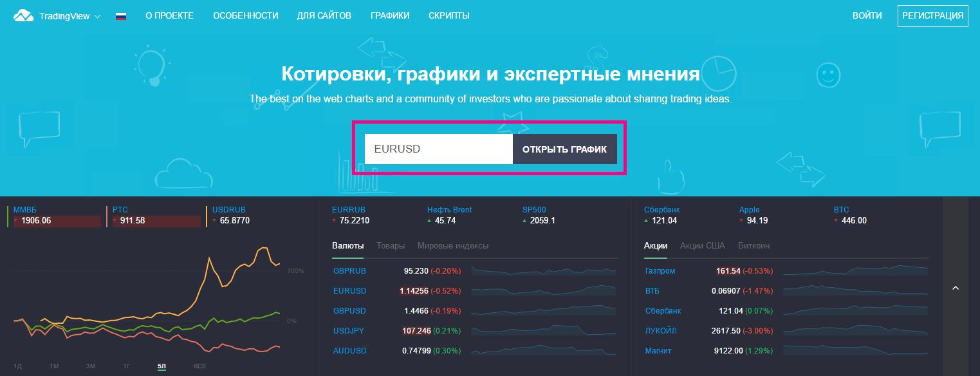Open the СКРИПТЫ menu item

click(449, 15)
